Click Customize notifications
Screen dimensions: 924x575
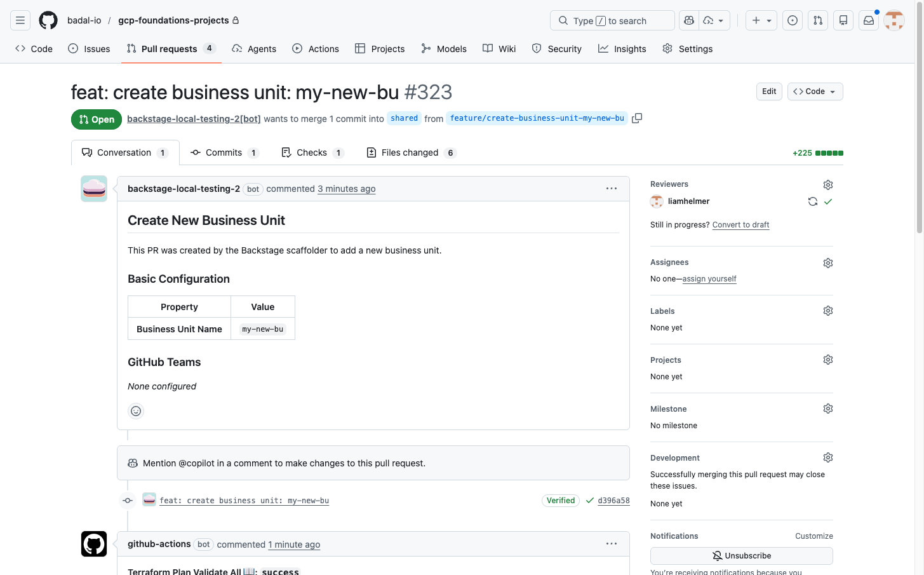click(x=814, y=536)
